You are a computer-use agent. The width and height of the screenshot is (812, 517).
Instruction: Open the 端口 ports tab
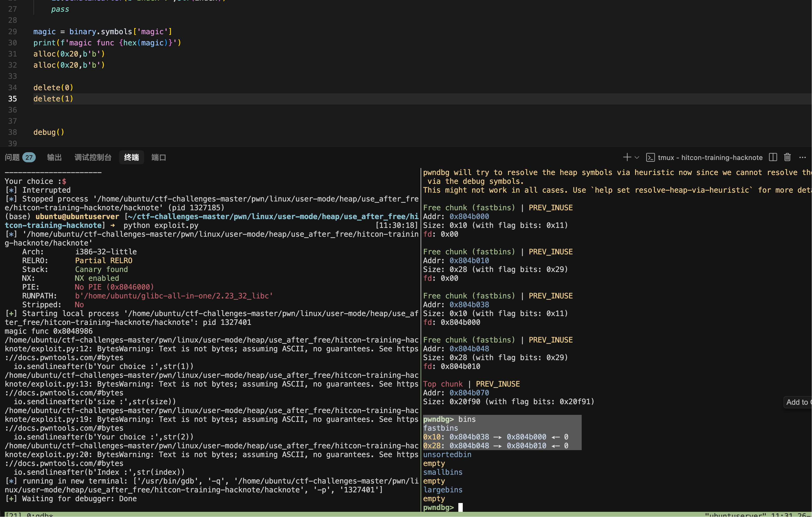(159, 157)
